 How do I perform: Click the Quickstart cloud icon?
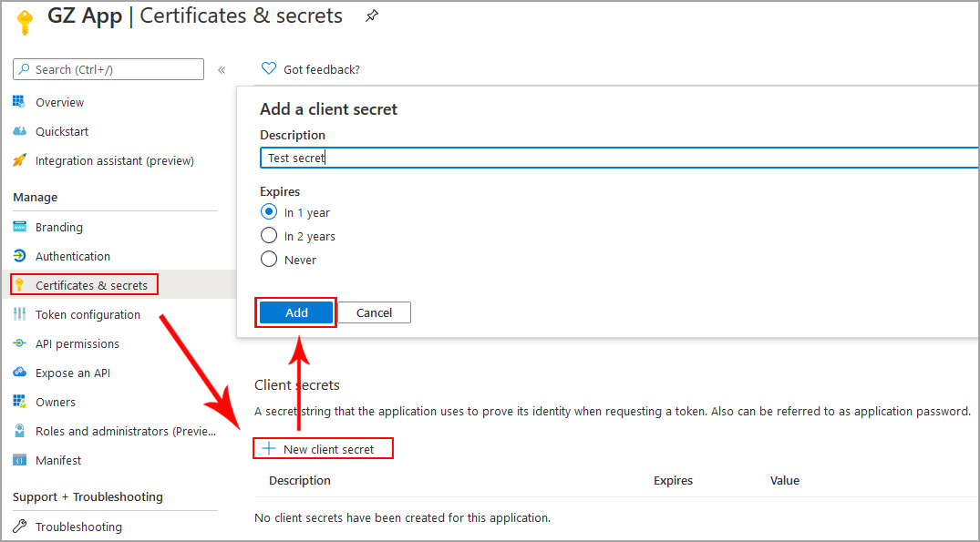pyautogui.click(x=19, y=131)
